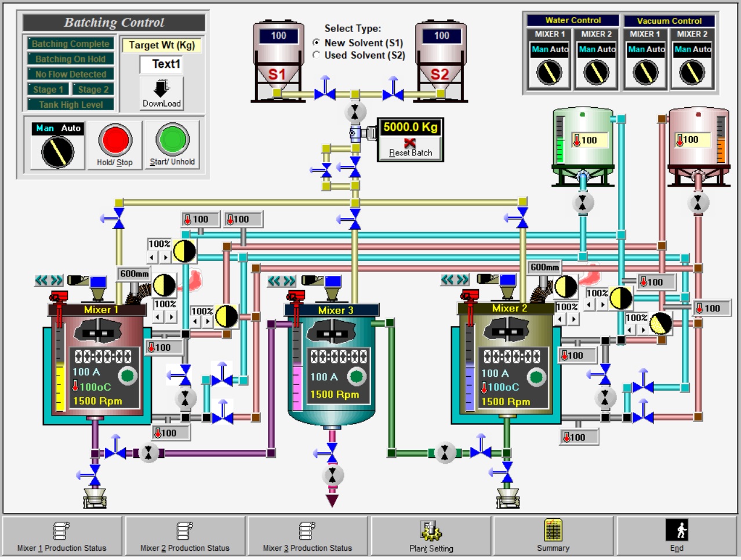Click the Reset Batch red X icon
This screenshot has height=560, width=741.
(x=410, y=143)
